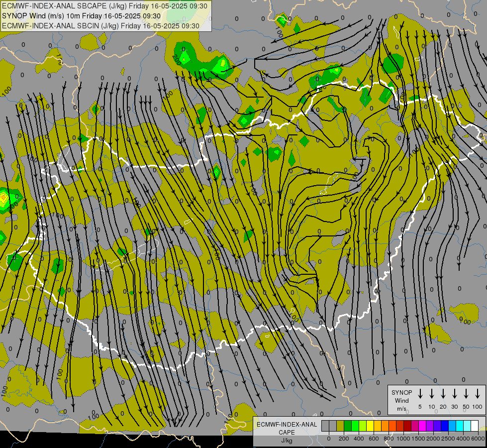The width and height of the screenshot is (487, 448).
Task: Click the 200 tick label on CAPE scale
Action: click(344, 439)
